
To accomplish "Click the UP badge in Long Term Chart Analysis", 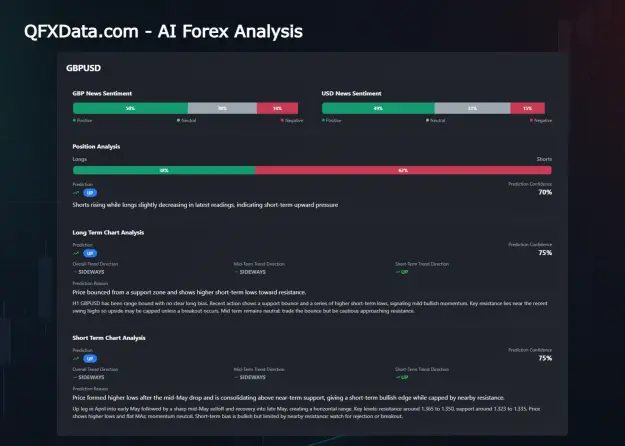I will [90, 253].
